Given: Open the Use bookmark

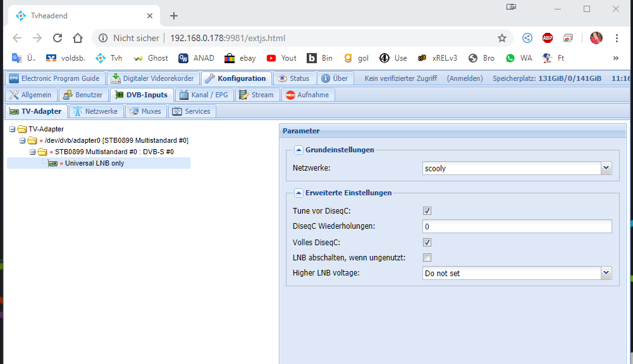Looking at the screenshot, I should (393, 58).
